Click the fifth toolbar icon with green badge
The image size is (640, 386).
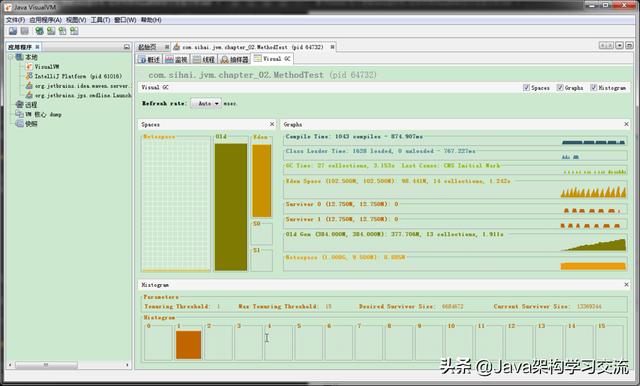(x=62, y=31)
